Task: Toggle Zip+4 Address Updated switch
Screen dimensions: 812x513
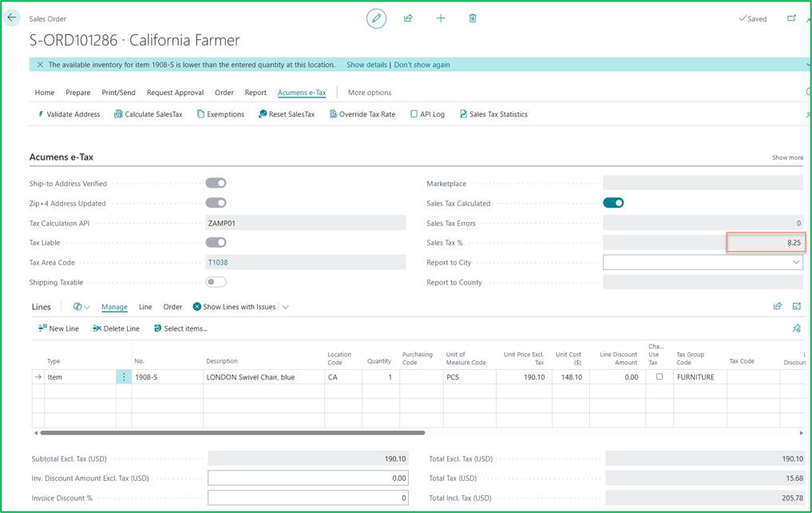Action: pyautogui.click(x=216, y=203)
